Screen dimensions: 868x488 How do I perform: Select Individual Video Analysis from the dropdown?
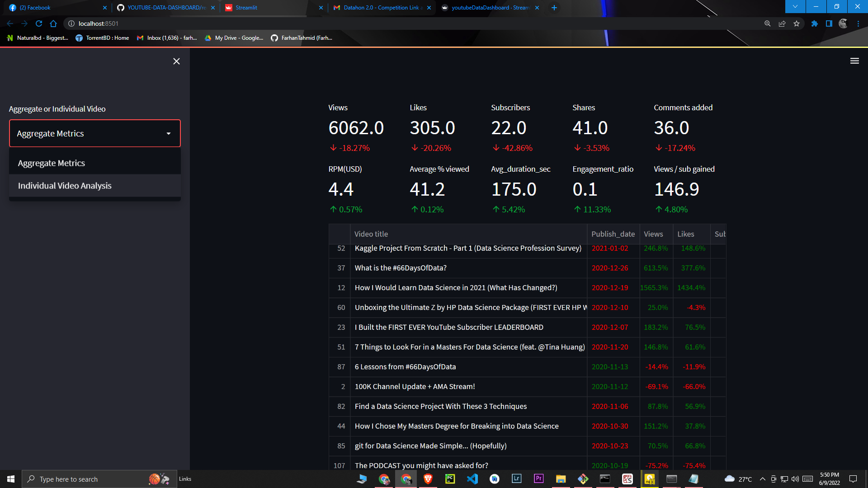pyautogui.click(x=65, y=185)
